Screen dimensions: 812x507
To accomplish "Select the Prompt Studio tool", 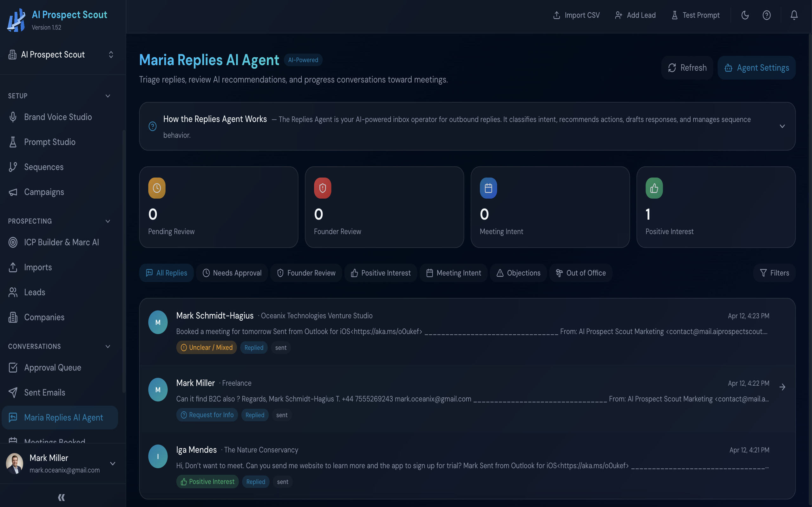I will (x=50, y=142).
